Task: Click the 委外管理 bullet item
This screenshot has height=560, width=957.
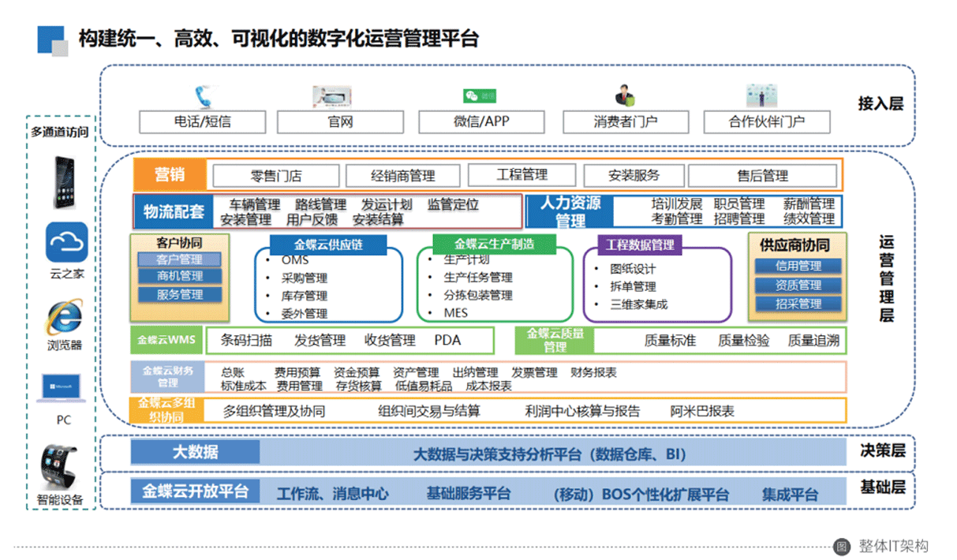Action: point(305,314)
